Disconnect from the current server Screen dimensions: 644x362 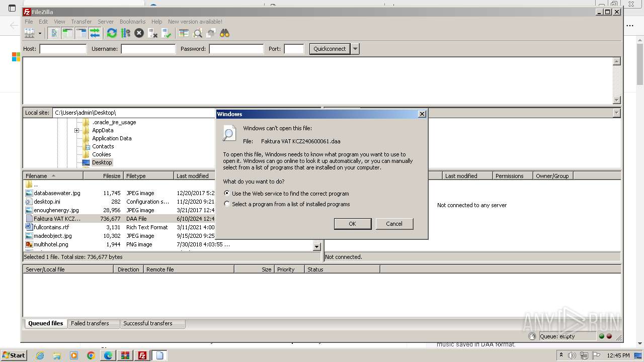coord(152,33)
